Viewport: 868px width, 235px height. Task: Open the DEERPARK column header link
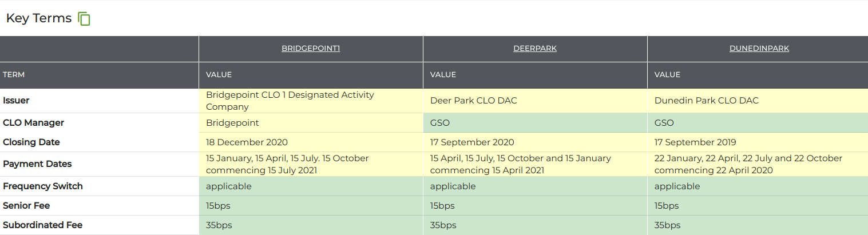535,49
